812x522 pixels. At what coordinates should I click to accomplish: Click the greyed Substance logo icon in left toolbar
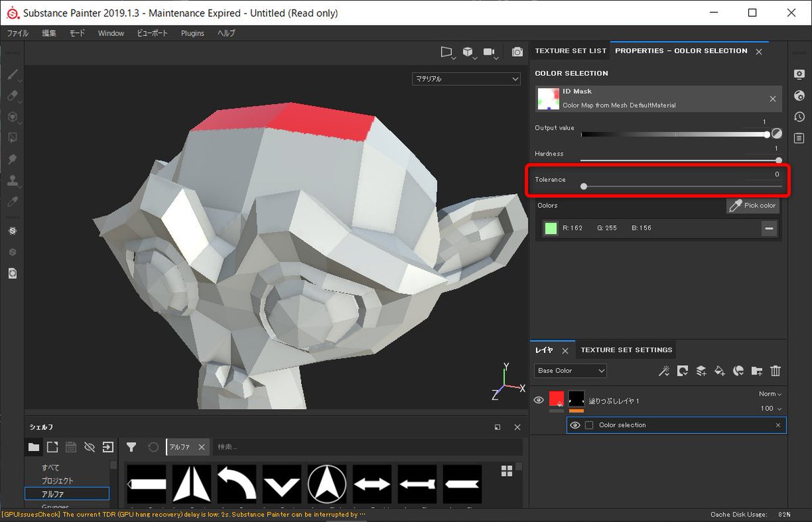point(12,252)
